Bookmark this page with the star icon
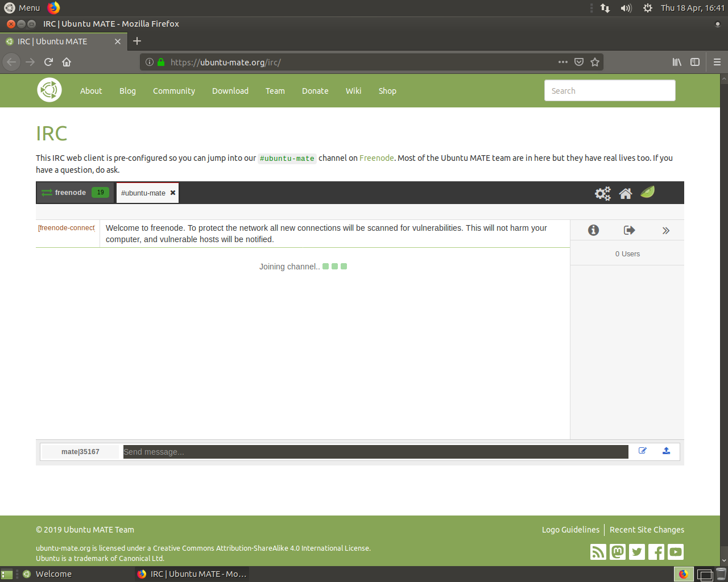This screenshot has height=582, width=728. tap(595, 62)
